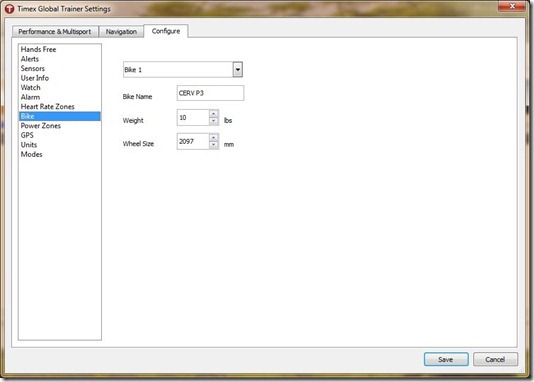Decrease Weight with the down arrow
Image resolution: width=534 pixels, height=382 pixels.
coord(214,121)
